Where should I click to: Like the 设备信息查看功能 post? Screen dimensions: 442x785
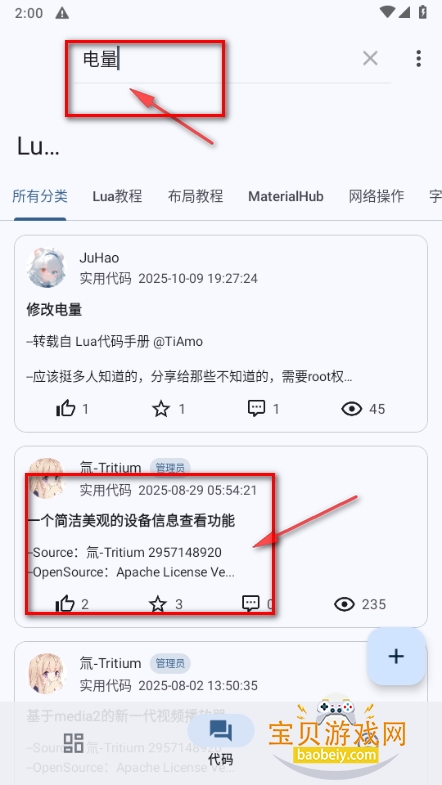65,604
